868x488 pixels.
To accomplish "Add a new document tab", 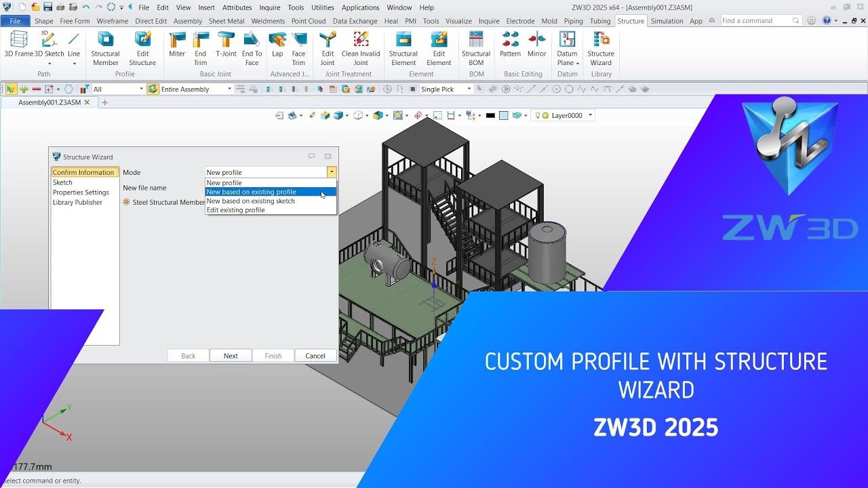I will [x=104, y=102].
